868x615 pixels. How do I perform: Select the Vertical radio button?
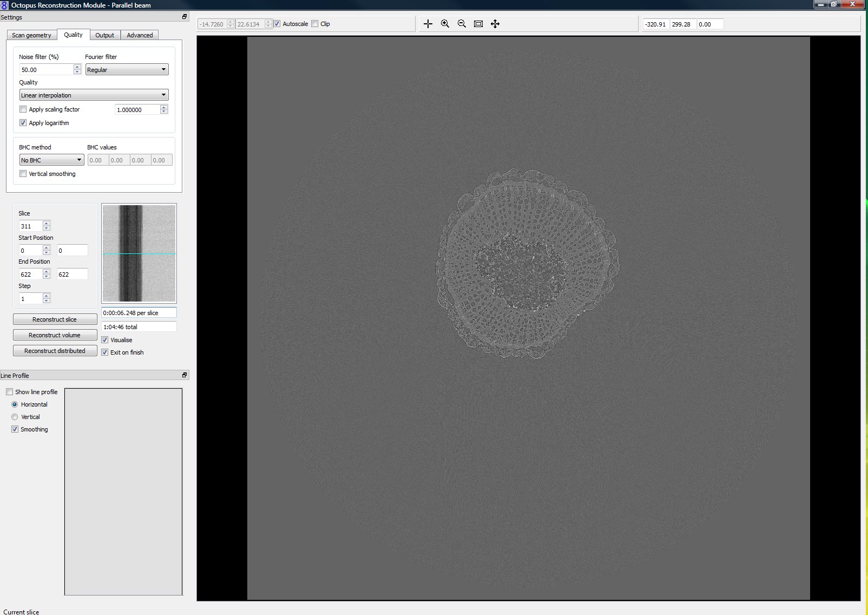[15, 417]
